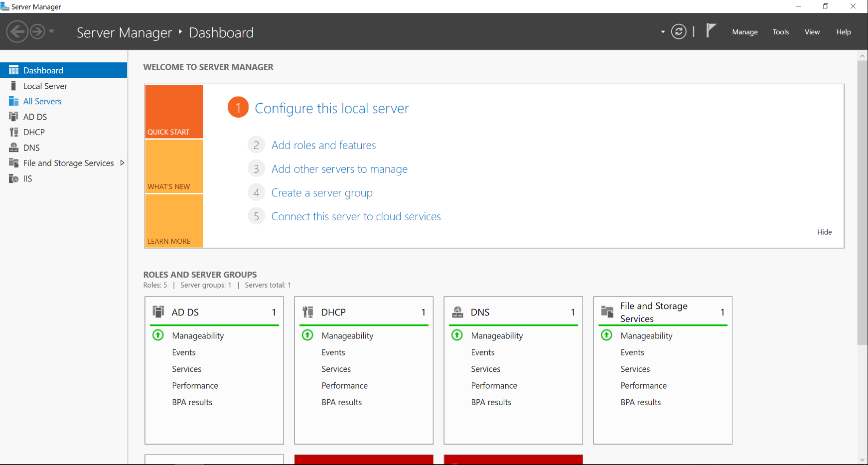
Task: Click the orange number 1 step circle
Action: point(238,107)
